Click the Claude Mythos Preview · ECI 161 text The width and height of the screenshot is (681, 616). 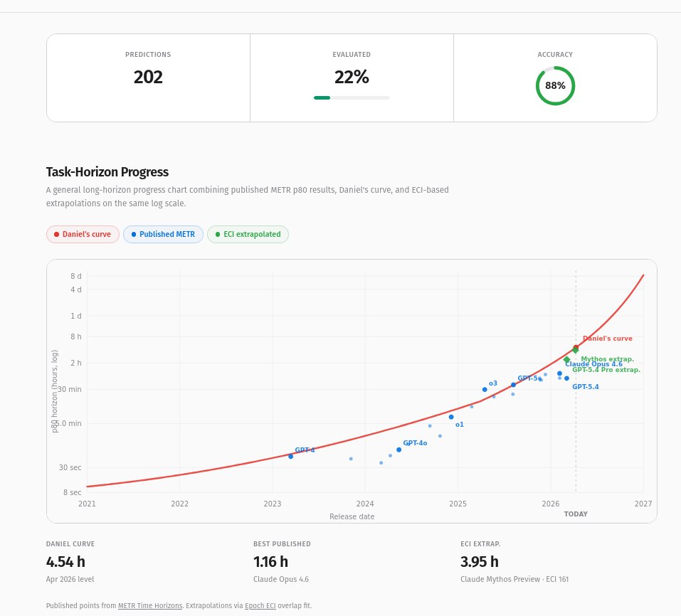pyautogui.click(x=514, y=579)
